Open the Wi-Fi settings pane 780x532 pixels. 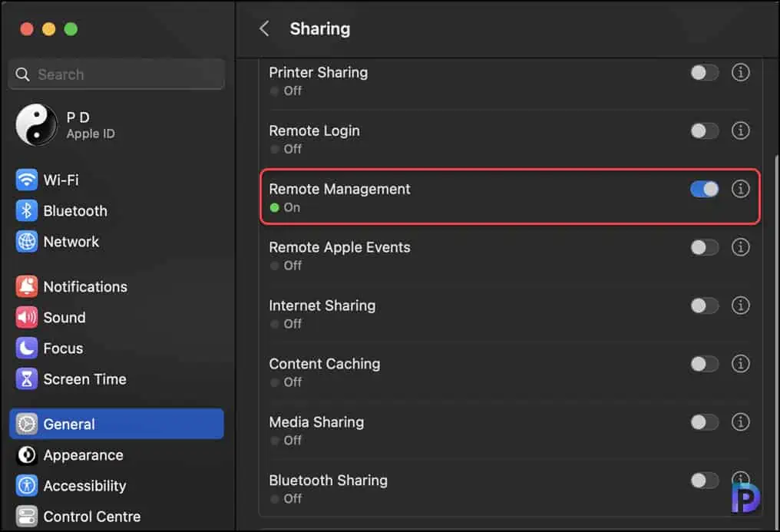pos(117,180)
